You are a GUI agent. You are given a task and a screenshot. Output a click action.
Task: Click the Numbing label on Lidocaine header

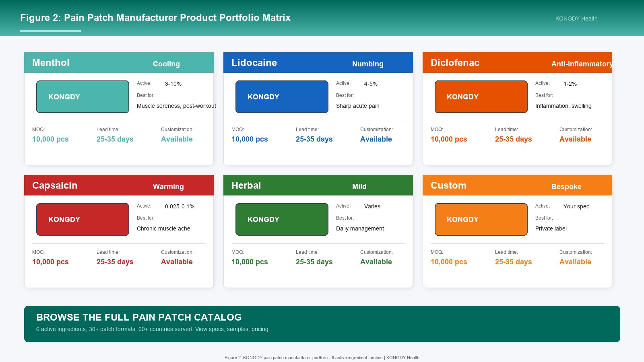coord(368,64)
